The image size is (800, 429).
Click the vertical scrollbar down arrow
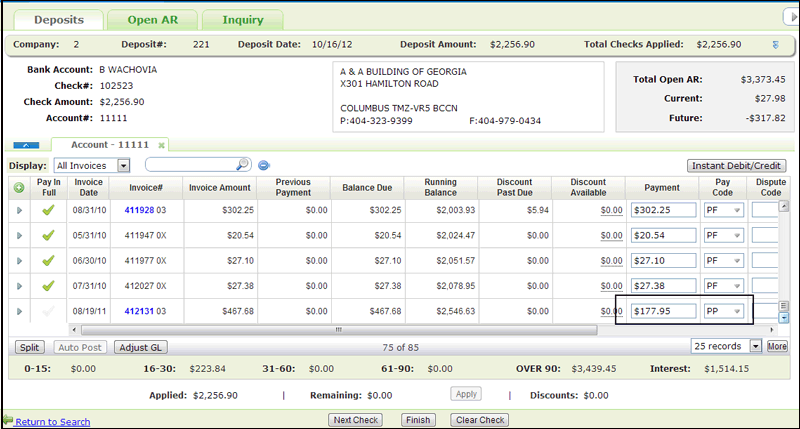tap(784, 318)
